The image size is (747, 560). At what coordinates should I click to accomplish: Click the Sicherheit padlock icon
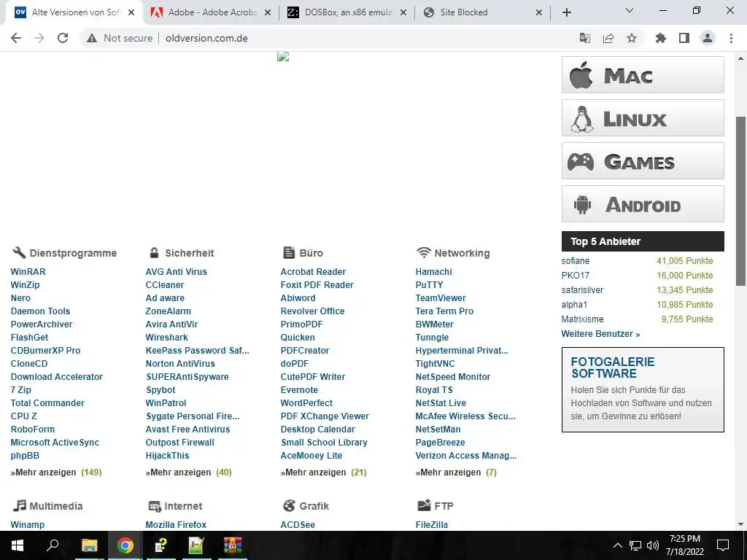coord(154,252)
